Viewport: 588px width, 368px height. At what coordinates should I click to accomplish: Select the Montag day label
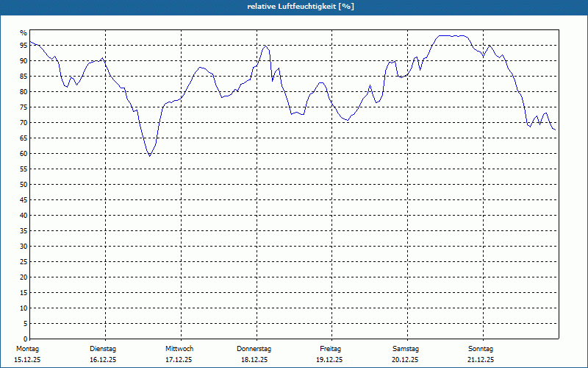pos(28,349)
